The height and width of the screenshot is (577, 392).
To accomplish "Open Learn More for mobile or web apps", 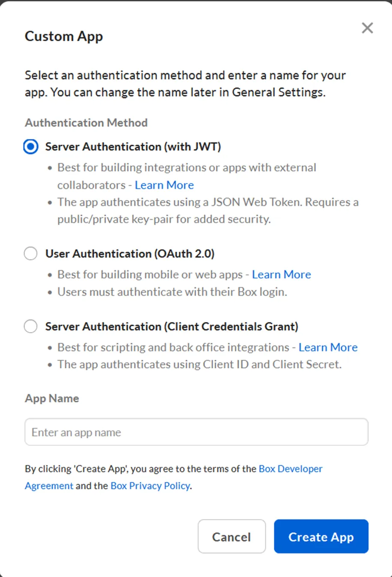I will point(281,274).
